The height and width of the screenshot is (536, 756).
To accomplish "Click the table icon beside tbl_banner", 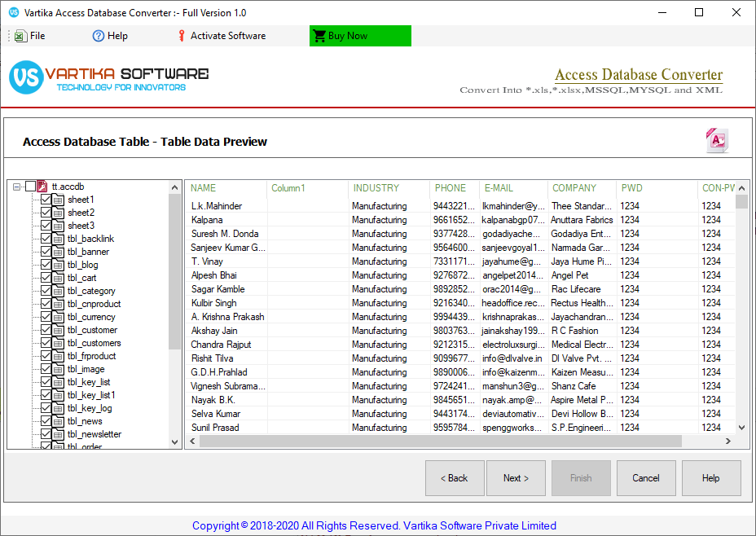I will (x=59, y=252).
